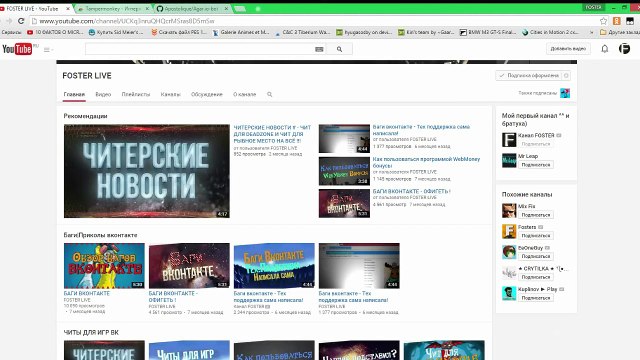
Task: Click the Kuplinov Play channel avatar
Action: [509, 293]
